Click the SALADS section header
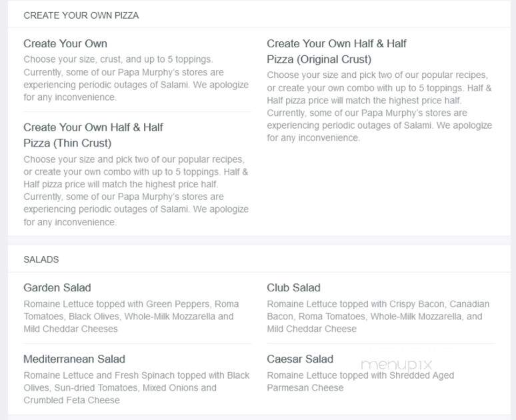516x420 pixels. 41,259
